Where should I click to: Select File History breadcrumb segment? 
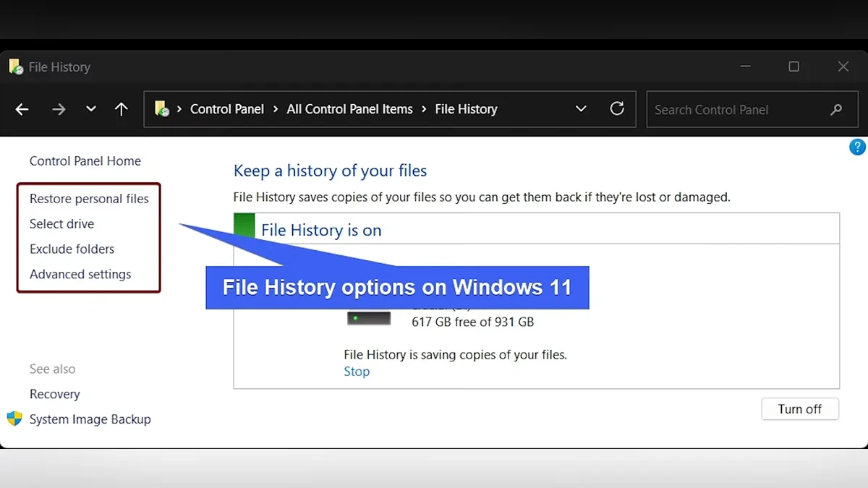coord(466,109)
